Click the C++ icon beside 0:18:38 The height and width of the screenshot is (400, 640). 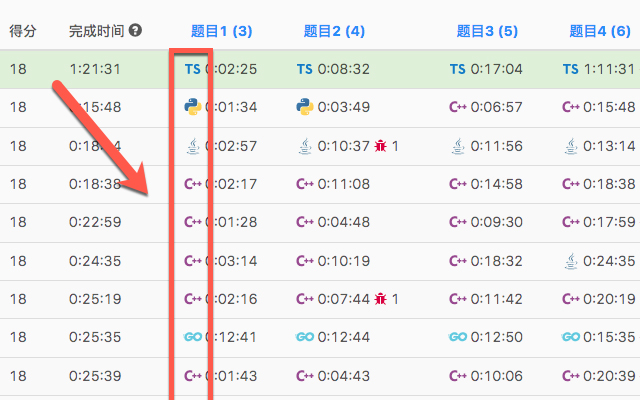click(571, 184)
